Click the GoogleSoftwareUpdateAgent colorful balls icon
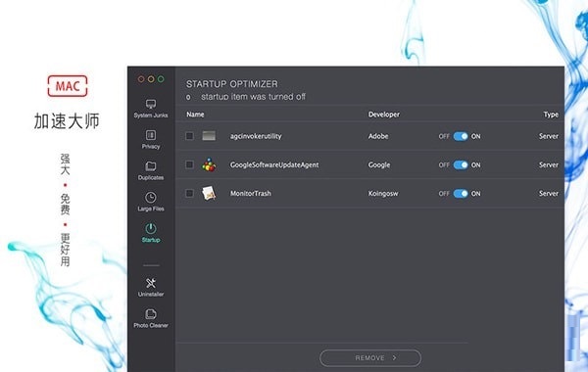The width and height of the screenshot is (588, 372). (x=209, y=164)
